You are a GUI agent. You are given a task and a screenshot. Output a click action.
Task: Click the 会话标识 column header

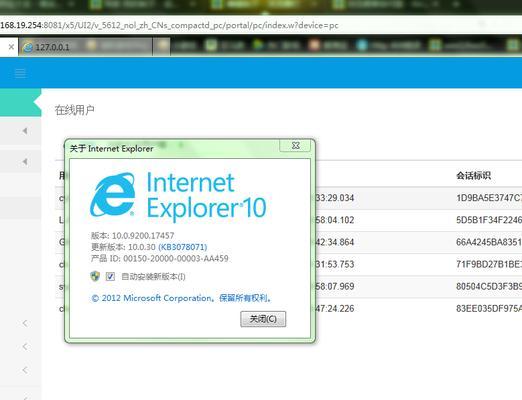(x=473, y=176)
